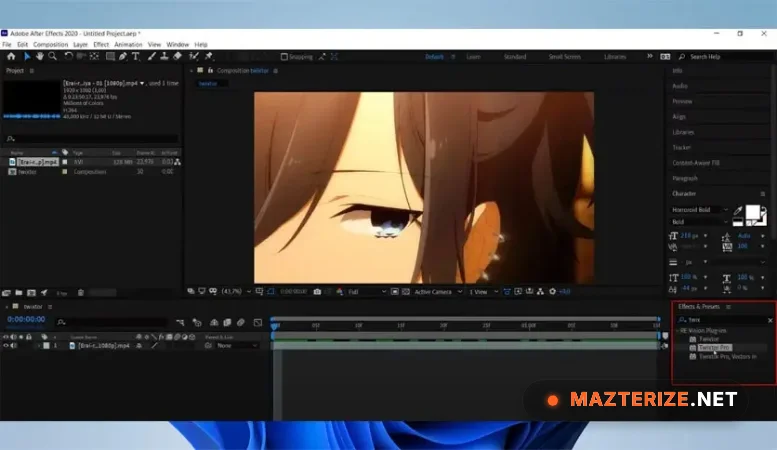Open the Bold font style dropdown
The width and height of the screenshot is (777, 450).
[699, 222]
